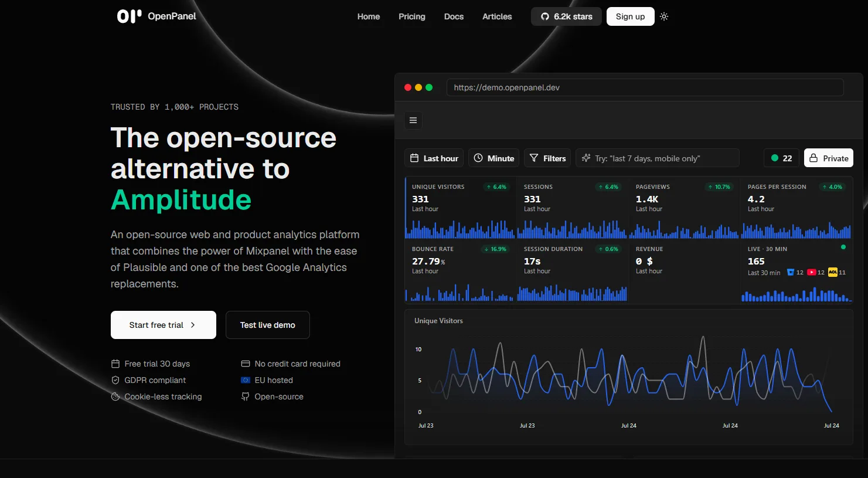Click the clock icon on Minute

(478, 158)
